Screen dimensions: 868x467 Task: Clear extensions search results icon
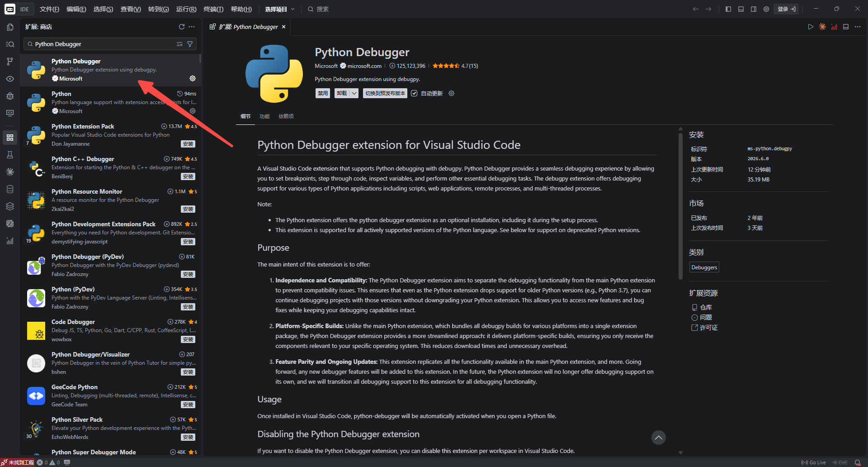coord(179,44)
